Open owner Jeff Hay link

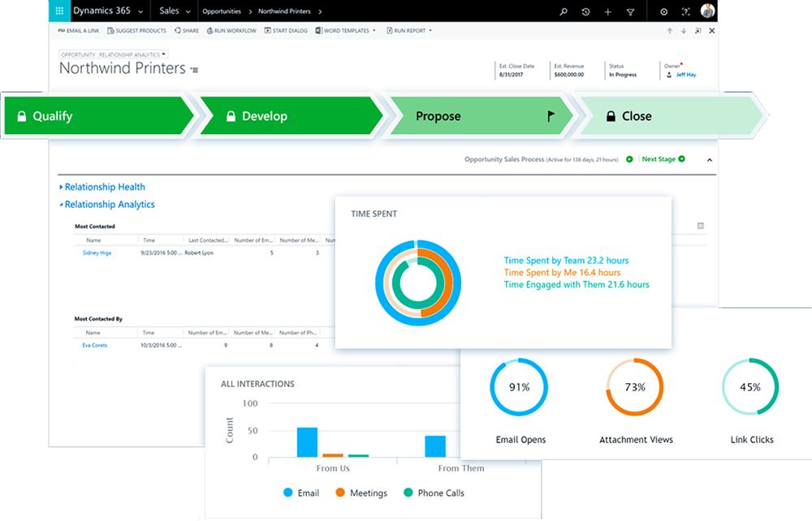coord(686,75)
